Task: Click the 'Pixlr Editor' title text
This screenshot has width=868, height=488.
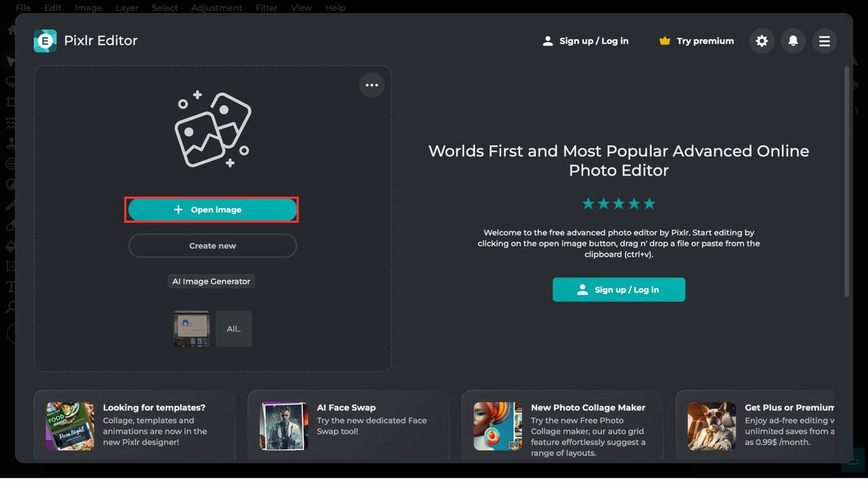Action: pyautogui.click(x=100, y=41)
